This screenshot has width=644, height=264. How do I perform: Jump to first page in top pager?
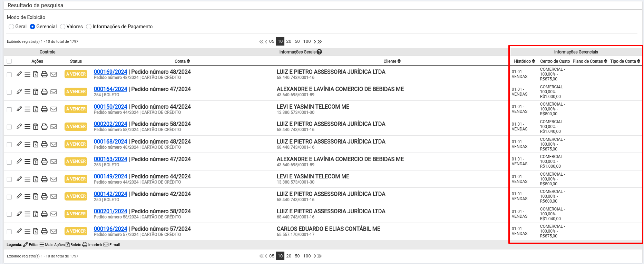click(x=261, y=41)
